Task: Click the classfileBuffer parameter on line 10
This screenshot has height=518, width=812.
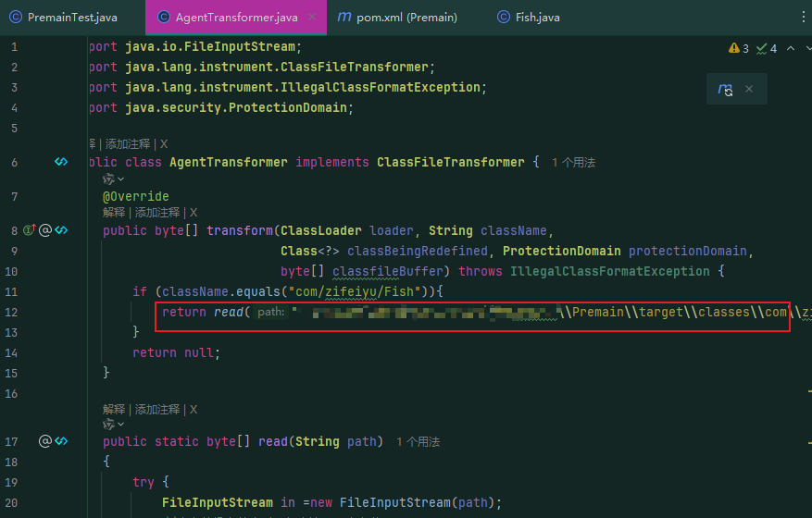Action: pyautogui.click(x=387, y=271)
